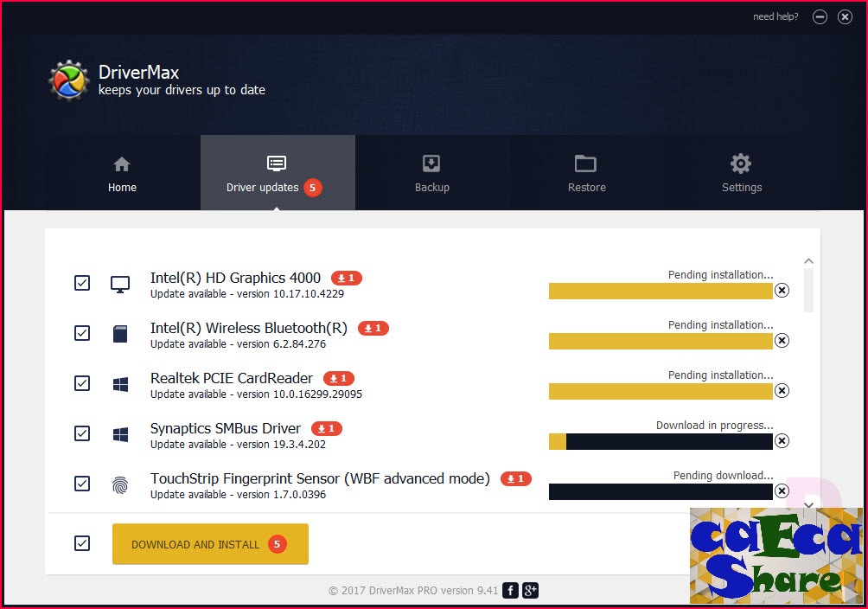This screenshot has height=609, width=868.
Task: Click the Realtek PCIE CardReader title
Action: pos(232,378)
